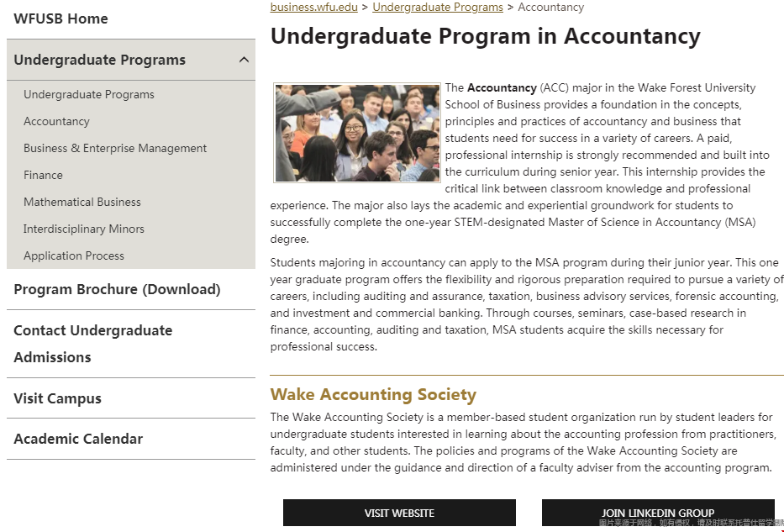
Task: Go to Visit Campus page
Action: (x=57, y=398)
